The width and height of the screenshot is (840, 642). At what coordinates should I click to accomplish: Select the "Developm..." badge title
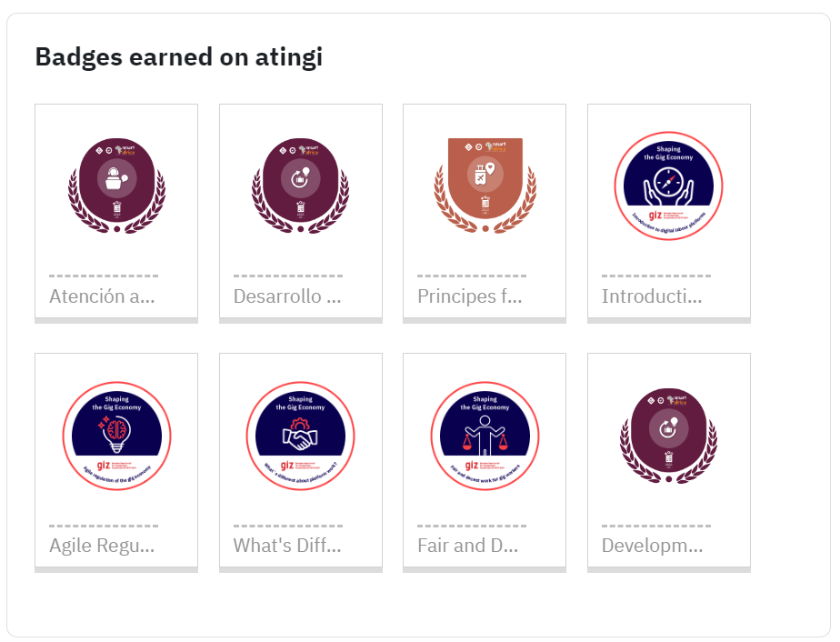(652, 546)
